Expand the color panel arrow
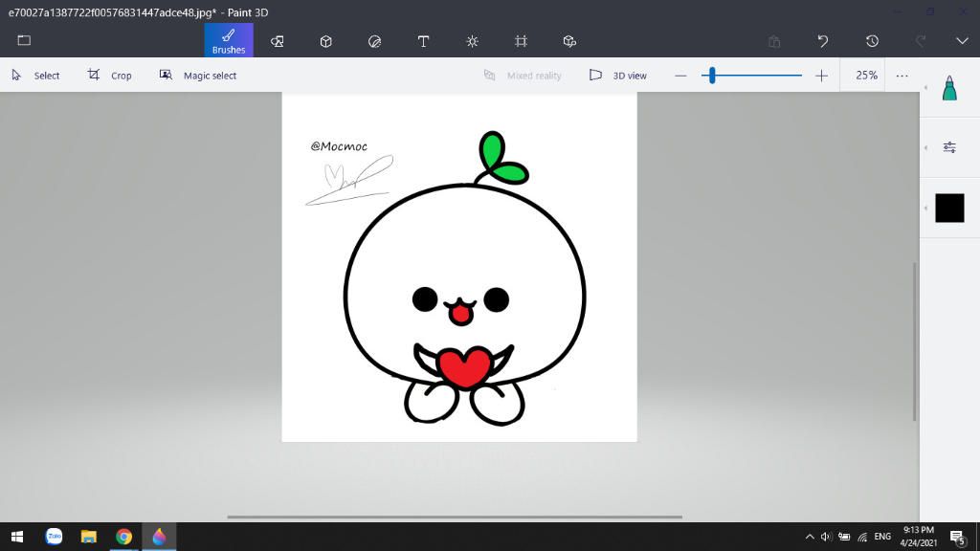 [x=925, y=208]
